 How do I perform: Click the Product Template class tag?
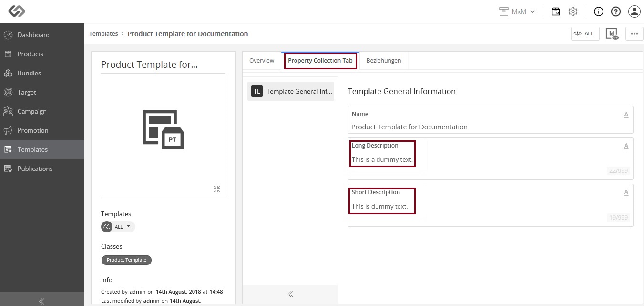[126, 260]
